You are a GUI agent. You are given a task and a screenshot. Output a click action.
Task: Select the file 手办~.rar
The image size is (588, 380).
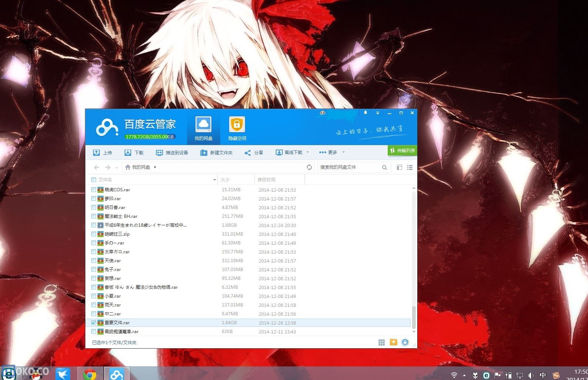pos(114,243)
